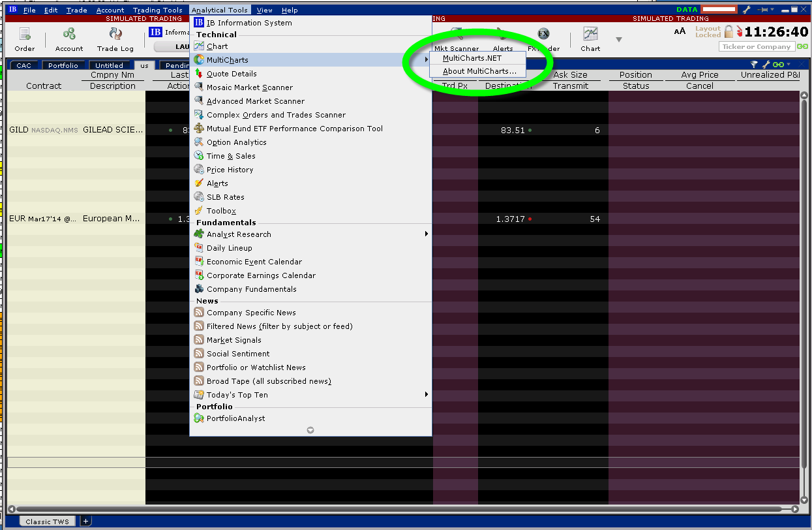
Task: Click the Ask Size column header
Action: [x=570, y=75]
